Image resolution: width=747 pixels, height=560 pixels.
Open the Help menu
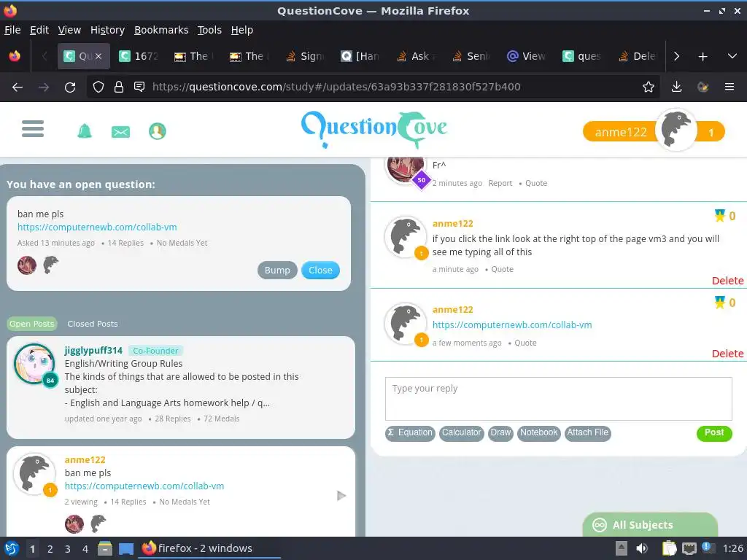pos(242,30)
